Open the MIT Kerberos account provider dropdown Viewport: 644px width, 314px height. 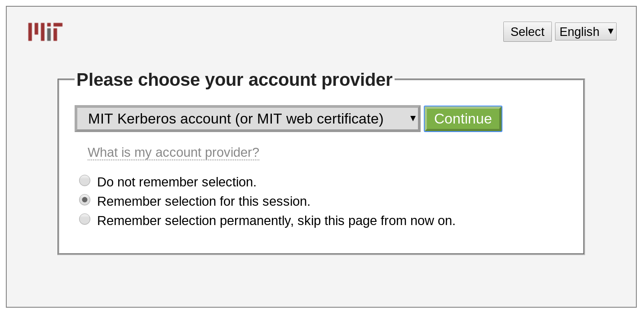pos(247,119)
